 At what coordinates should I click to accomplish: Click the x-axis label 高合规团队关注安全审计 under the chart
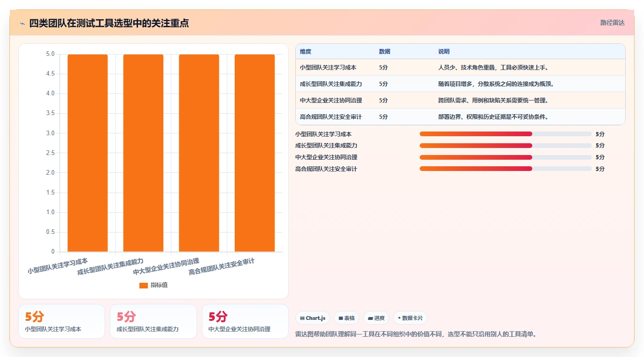[222, 267]
